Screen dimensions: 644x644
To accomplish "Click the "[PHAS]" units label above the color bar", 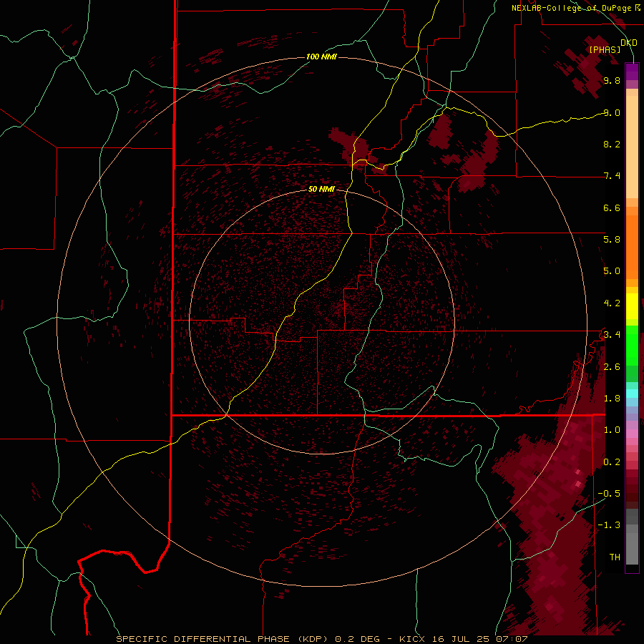I will click(x=605, y=50).
